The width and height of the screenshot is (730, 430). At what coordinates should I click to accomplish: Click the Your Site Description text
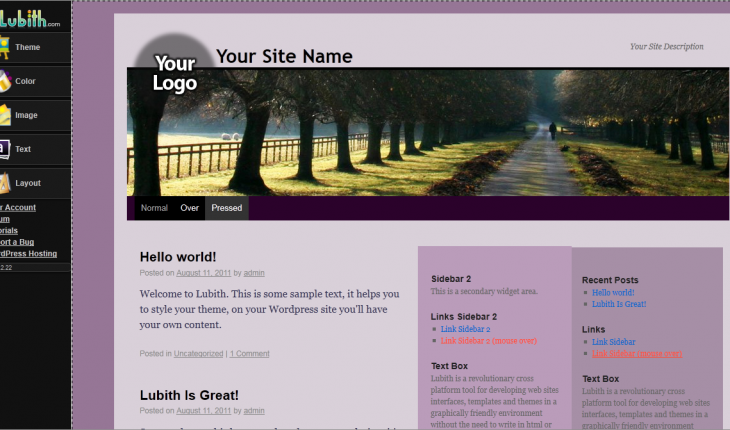tap(667, 47)
